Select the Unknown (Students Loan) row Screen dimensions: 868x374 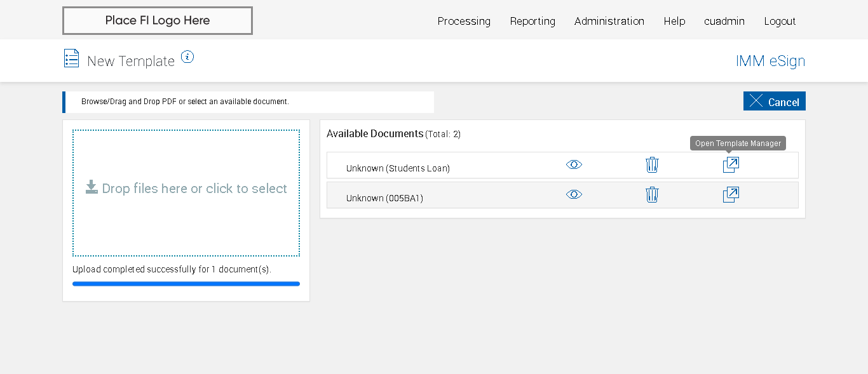pyautogui.click(x=398, y=168)
